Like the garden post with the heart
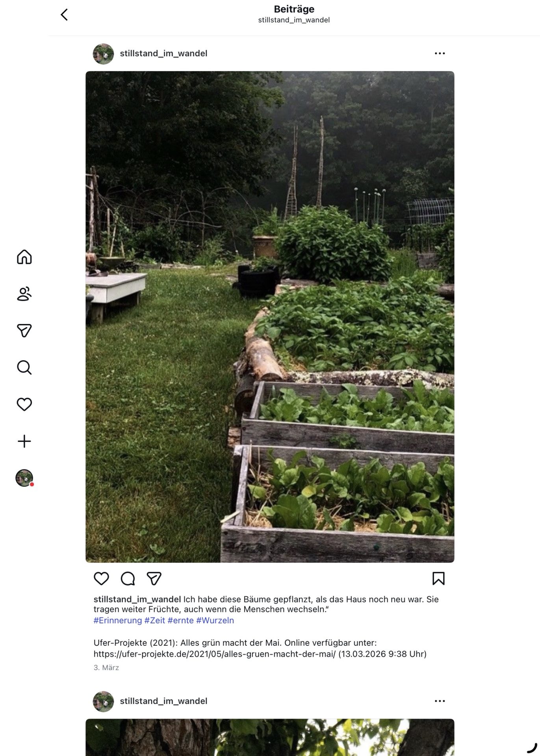Screen dimensions: 540x756 (101, 578)
